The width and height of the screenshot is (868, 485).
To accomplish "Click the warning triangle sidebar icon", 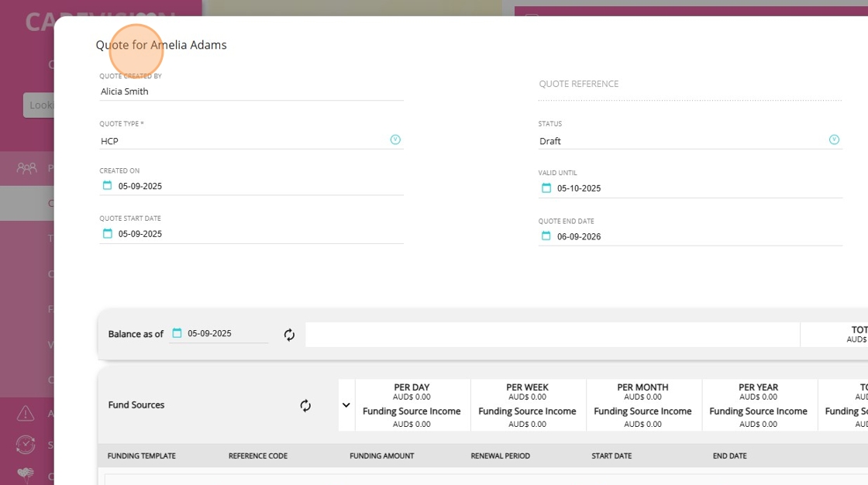I will pyautogui.click(x=26, y=414).
